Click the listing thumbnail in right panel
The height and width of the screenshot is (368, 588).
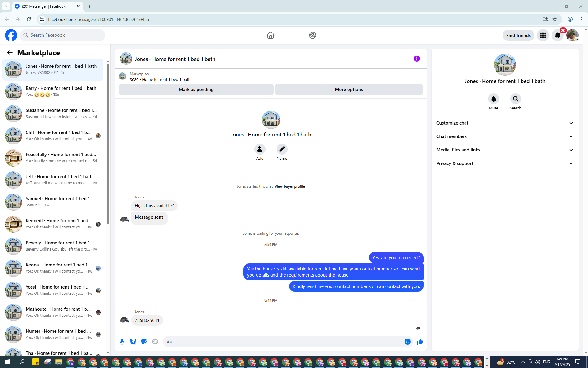[x=505, y=65]
